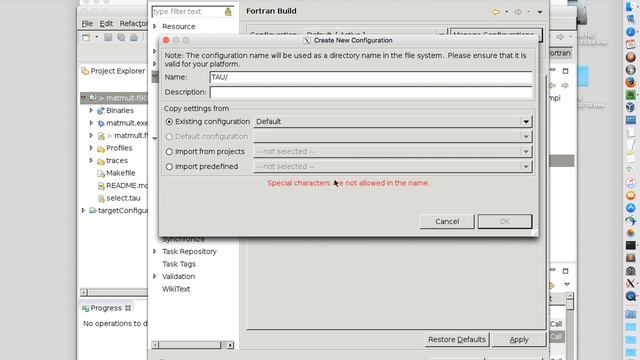The width and height of the screenshot is (640, 360).
Task: Select README.md in Project Explorer
Action: click(x=127, y=186)
